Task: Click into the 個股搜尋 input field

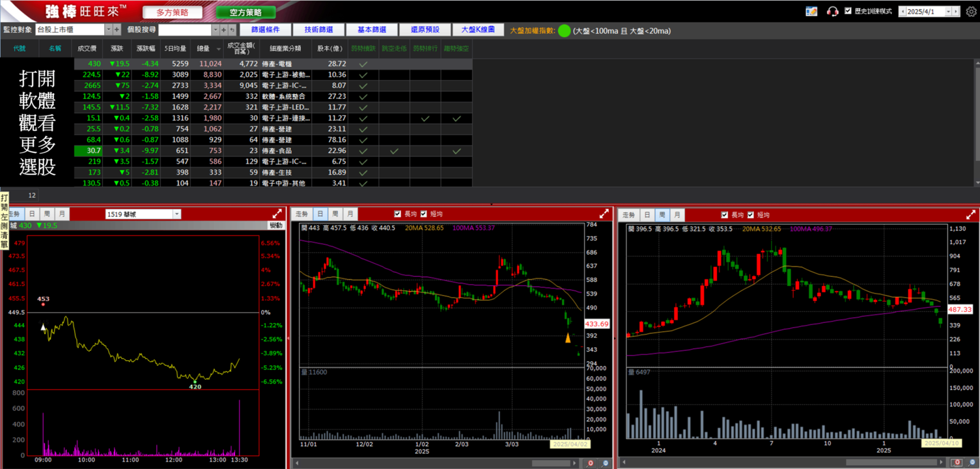Action: (x=185, y=29)
